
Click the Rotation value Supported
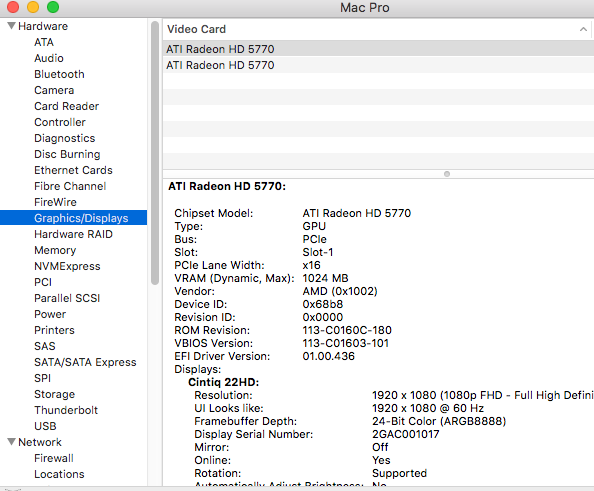click(x=399, y=473)
